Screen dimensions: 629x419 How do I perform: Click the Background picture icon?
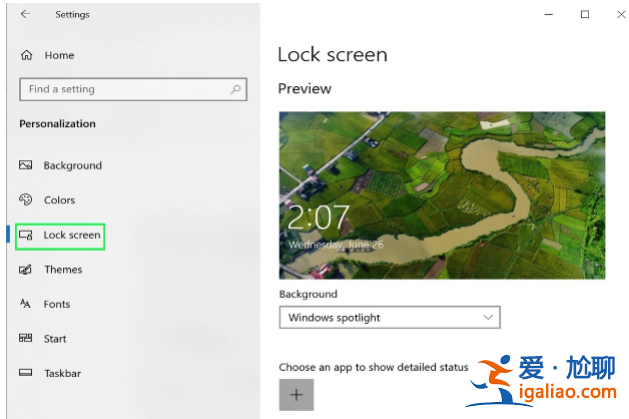point(26,165)
